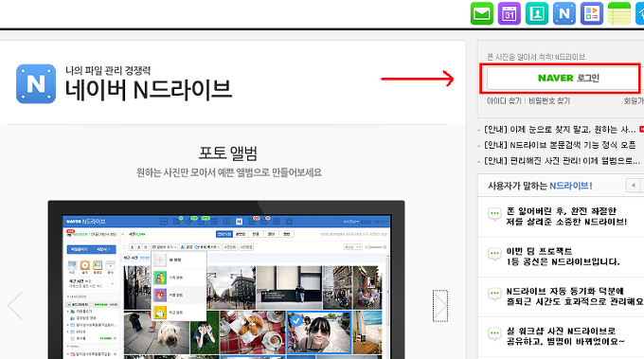
Task: Click the N드라이브 link in 사용자가 말하는 heading
Action: 570,186
